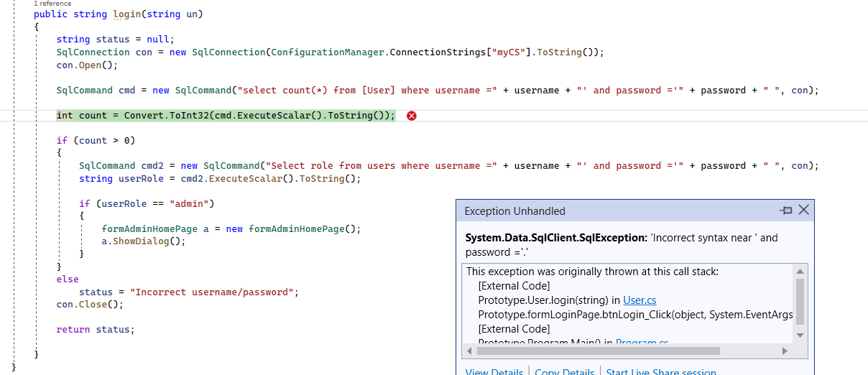Click call stack scroll up arrow
The image size is (868, 375).
tap(800, 271)
